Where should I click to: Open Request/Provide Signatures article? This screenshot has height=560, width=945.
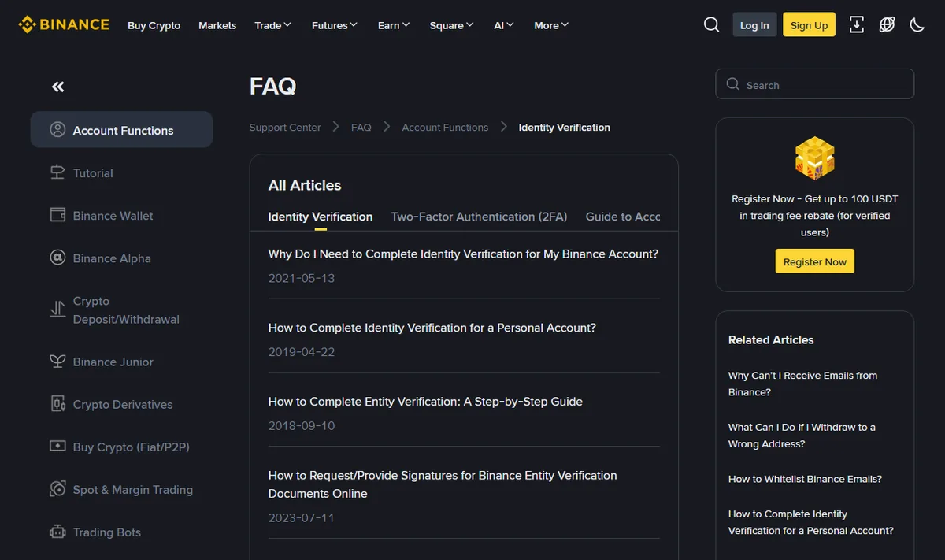[443, 484]
